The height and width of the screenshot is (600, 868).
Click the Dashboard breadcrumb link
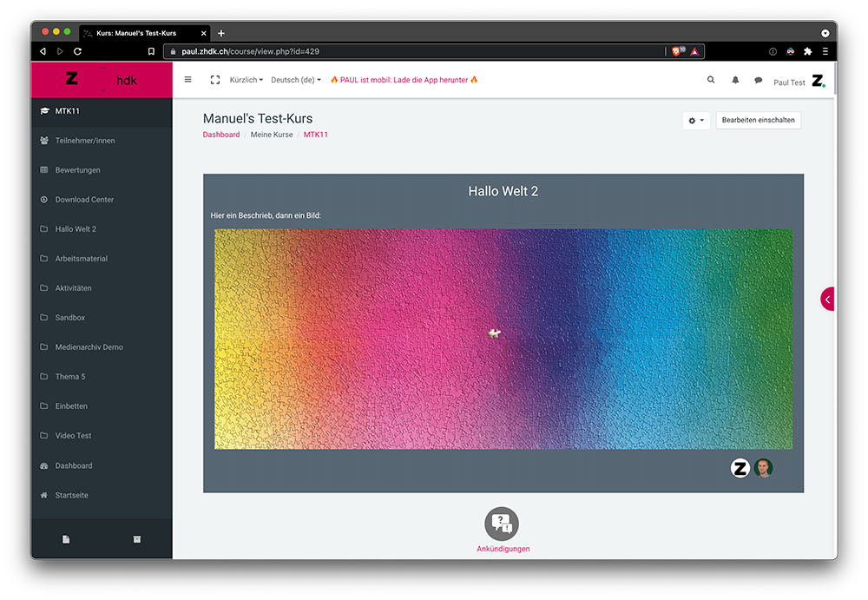click(x=221, y=135)
